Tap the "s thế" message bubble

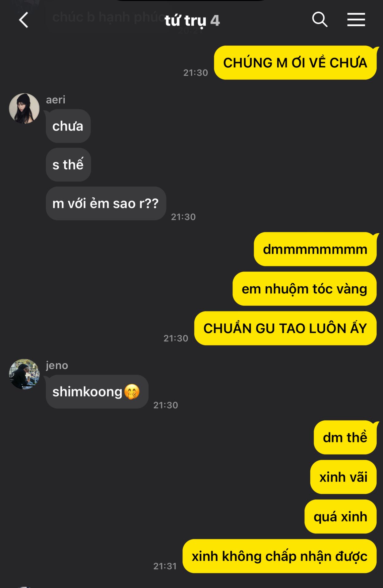tap(68, 165)
